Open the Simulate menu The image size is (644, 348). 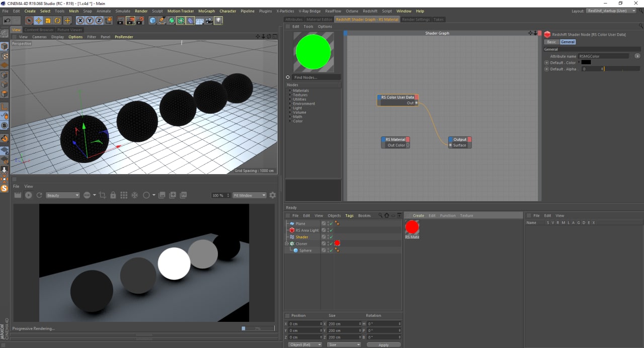pos(123,11)
